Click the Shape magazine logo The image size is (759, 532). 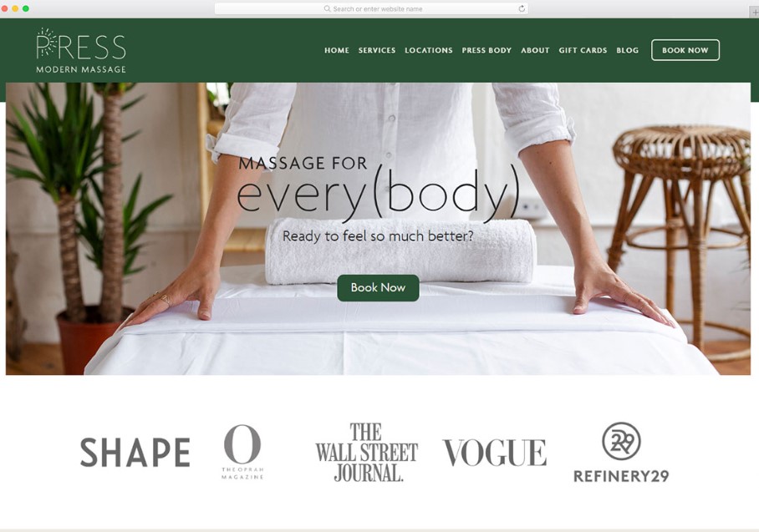135,453
